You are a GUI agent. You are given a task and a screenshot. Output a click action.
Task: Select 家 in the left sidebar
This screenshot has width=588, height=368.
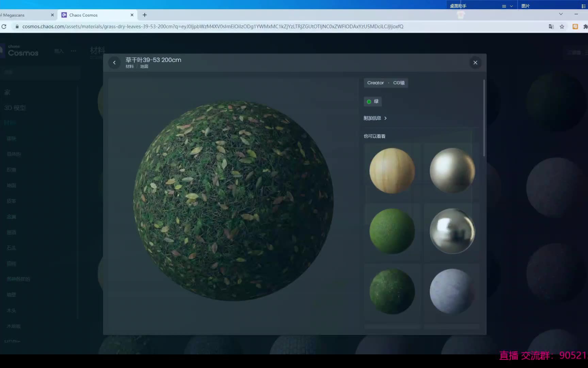pos(7,92)
